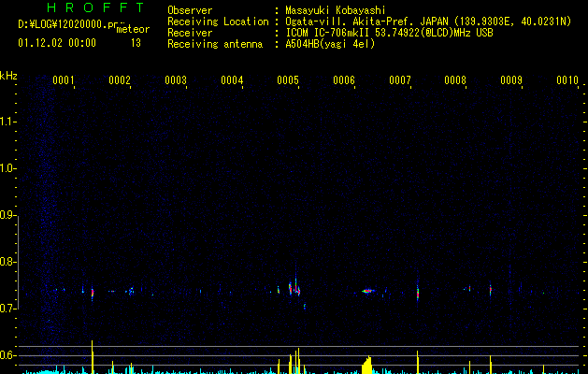Click time marker 0009
The width and height of the screenshot is (588, 374).
tap(511, 80)
